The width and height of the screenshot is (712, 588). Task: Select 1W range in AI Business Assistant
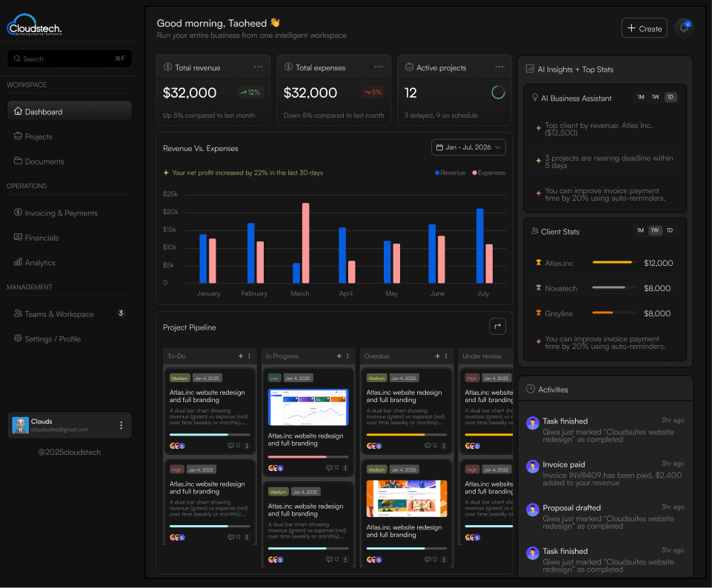(655, 97)
